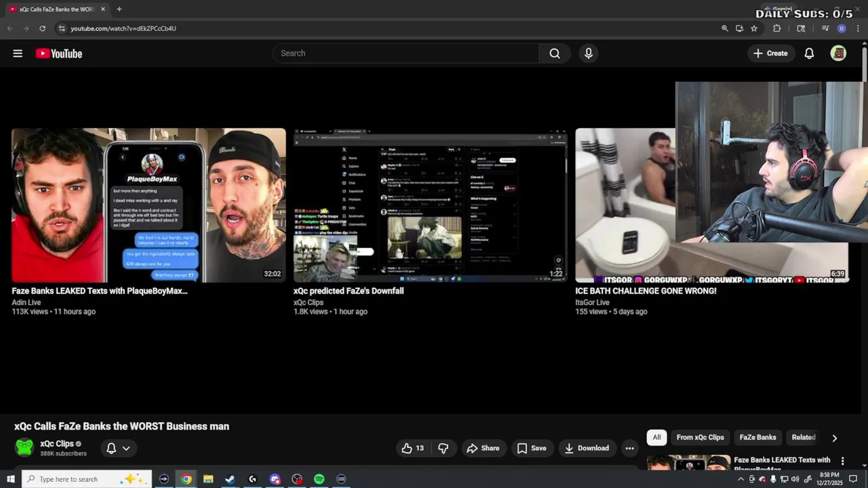Show next filter chips with the arrow
Screen dimensions: 868x488
pyautogui.click(x=835, y=438)
